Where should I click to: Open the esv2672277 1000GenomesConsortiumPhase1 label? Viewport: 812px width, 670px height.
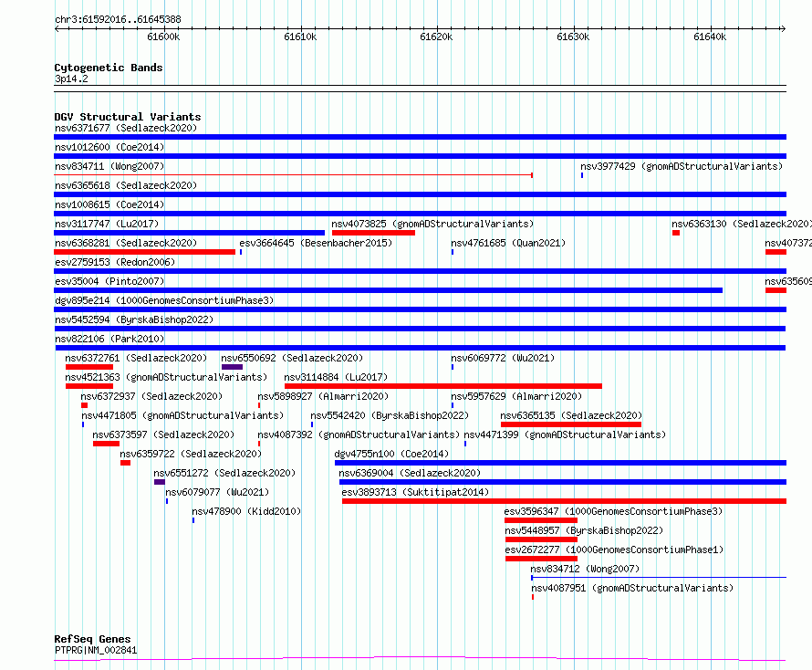[x=614, y=550]
